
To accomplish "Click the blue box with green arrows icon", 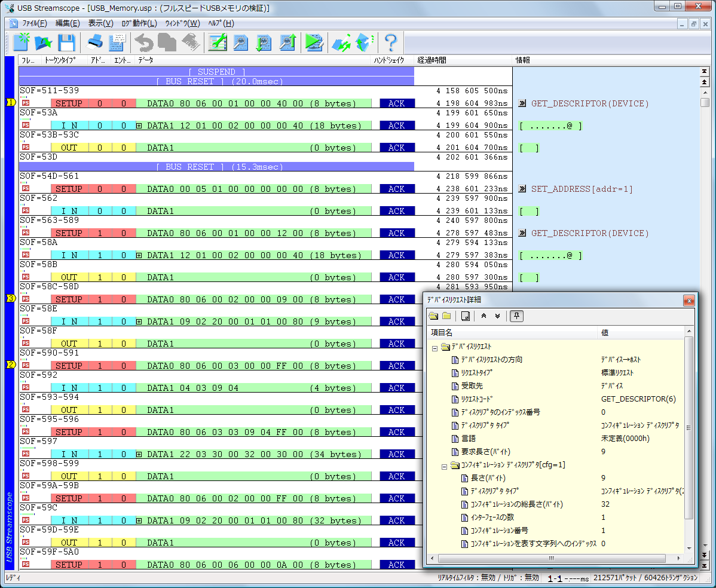I will click(341, 42).
